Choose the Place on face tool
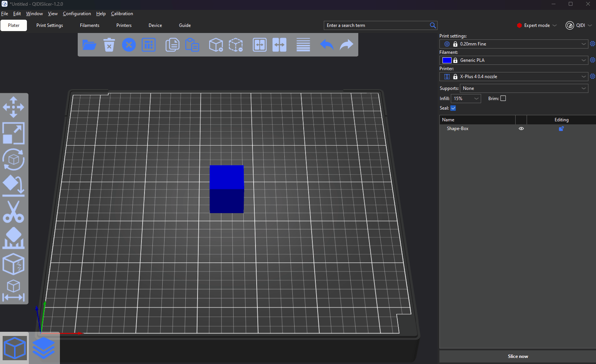The height and width of the screenshot is (364, 596). click(14, 186)
